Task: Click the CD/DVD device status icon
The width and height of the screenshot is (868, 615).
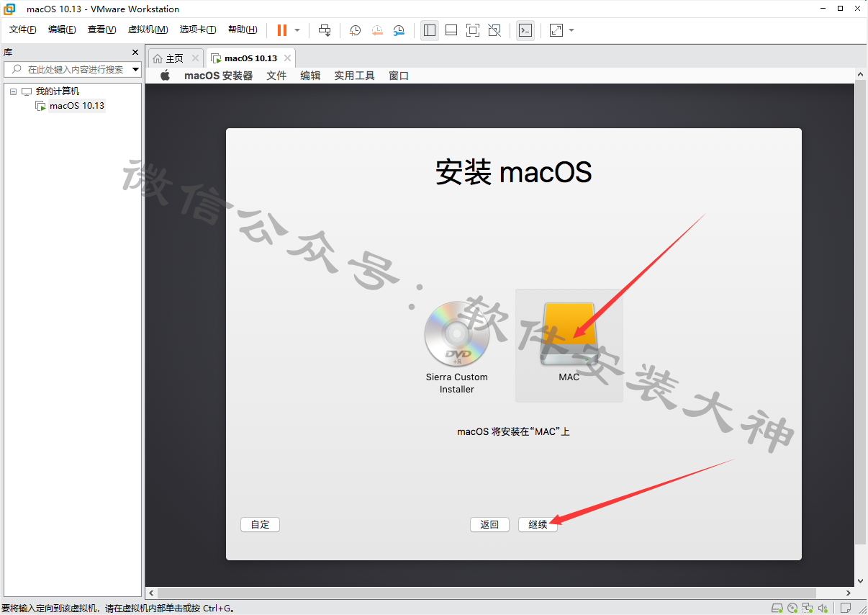Action: [792, 609]
